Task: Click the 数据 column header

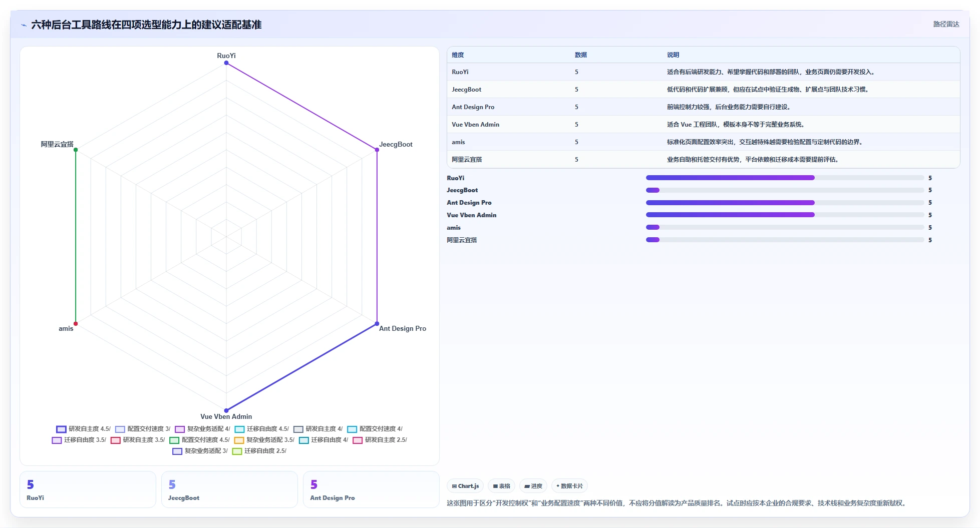Action: point(581,55)
